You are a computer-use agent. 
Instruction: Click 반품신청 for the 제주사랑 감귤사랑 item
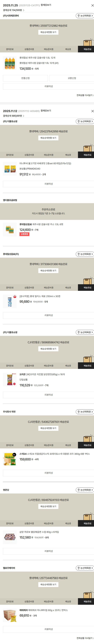click(25, 78)
